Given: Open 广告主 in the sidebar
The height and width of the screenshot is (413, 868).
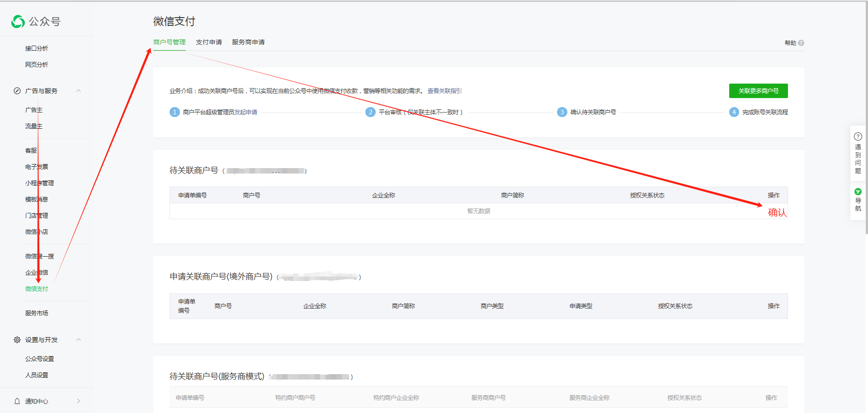Looking at the screenshot, I should (x=34, y=110).
